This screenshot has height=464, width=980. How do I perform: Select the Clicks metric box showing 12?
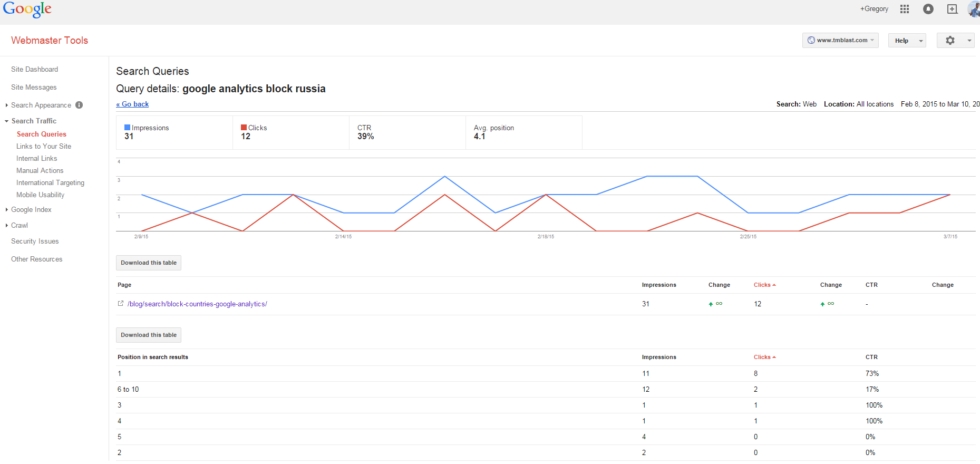291,132
